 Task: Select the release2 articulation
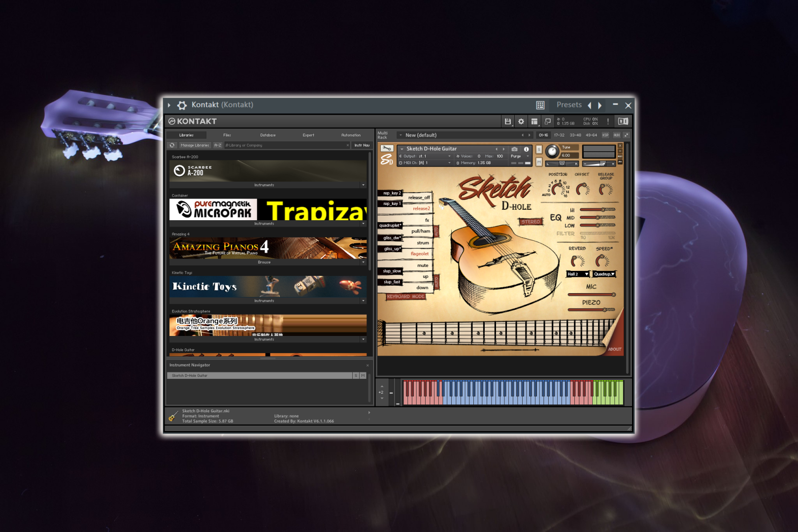click(421, 208)
